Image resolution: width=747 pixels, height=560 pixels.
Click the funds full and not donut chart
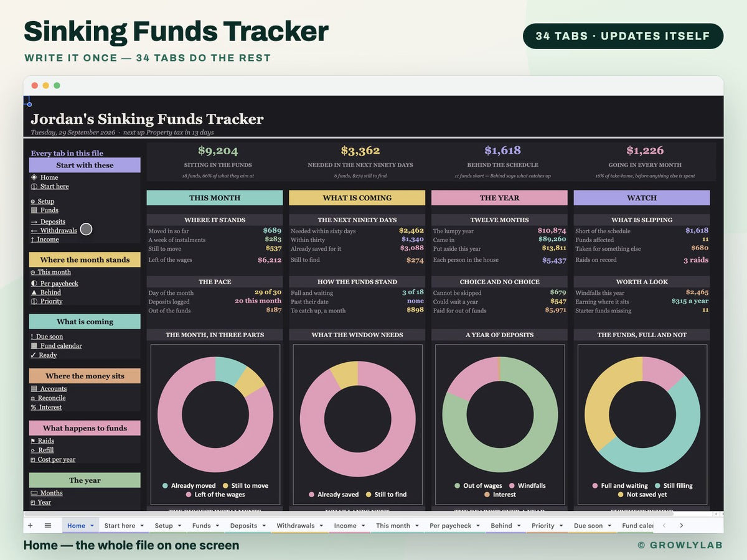pos(642,415)
